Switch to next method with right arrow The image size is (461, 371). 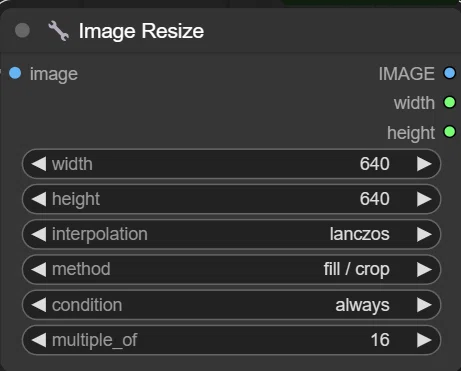tap(424, 269)
